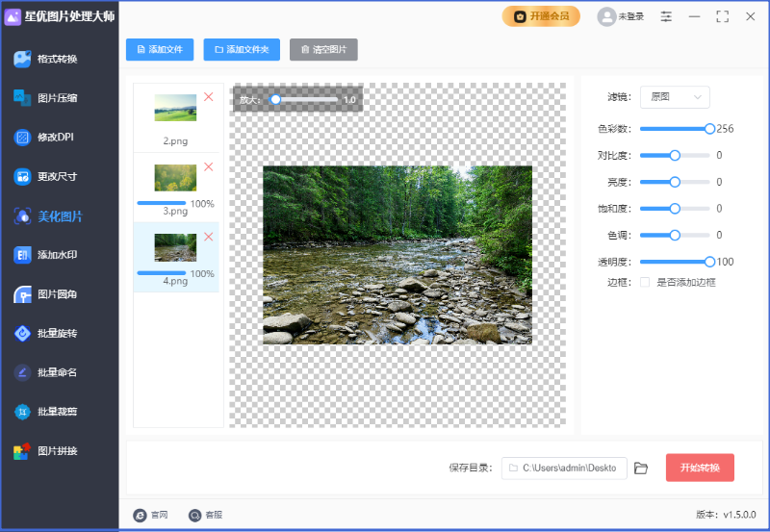The height and width of the screenshot is (532, 770).
Task: Remove 2.png with its red X
Action: tap(208, 96)
